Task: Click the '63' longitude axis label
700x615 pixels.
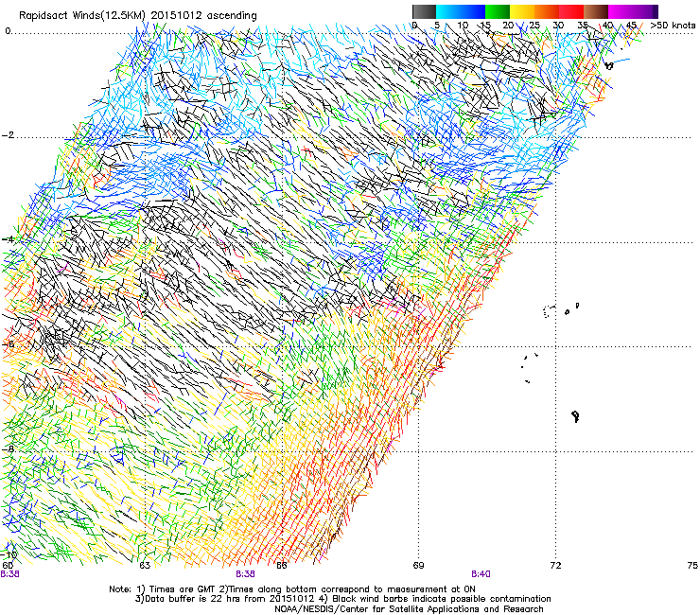Action: click(x=145, y=566)
